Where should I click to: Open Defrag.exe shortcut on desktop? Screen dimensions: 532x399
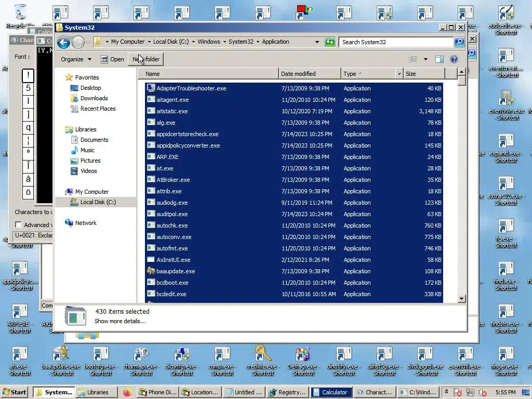click(x=303, y=361)
